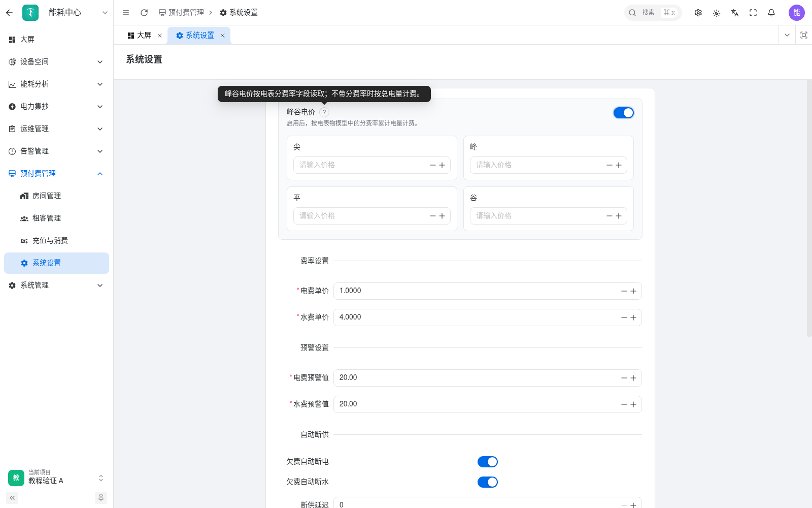This screenshot has width=812, height=508.
Task: Open the tab list dropdown chevron
Action: [x=787, y=35]
